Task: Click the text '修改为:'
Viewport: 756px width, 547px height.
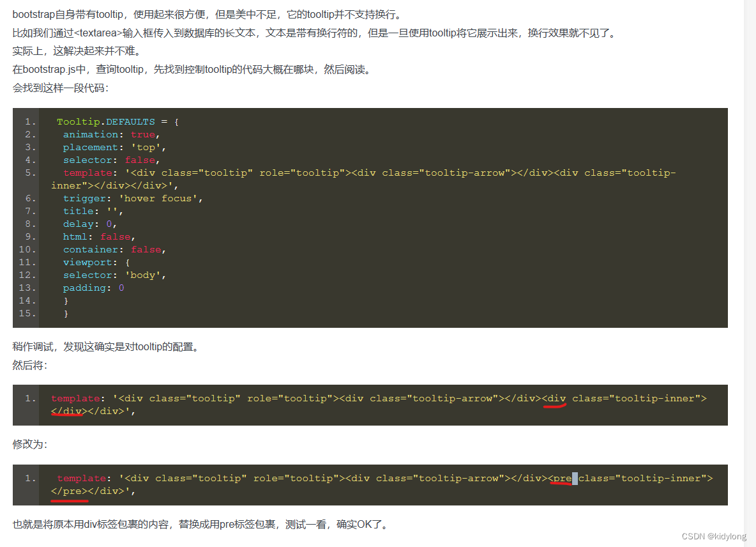Action: click(30, 444)
